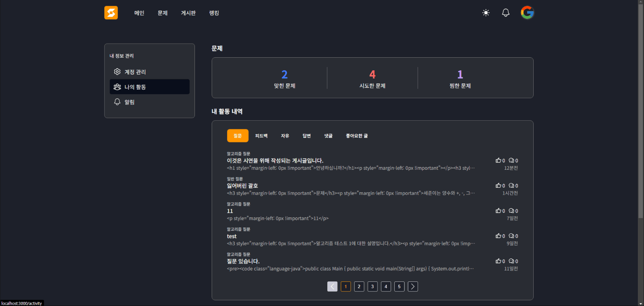Select the 좋아요한 글 tab
Viewport: 644px width, 306px height.
coord(357,136)
